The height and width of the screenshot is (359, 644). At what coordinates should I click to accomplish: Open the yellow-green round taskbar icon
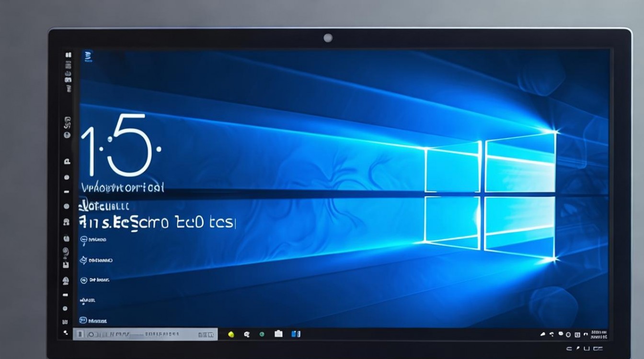coord(230,334)
